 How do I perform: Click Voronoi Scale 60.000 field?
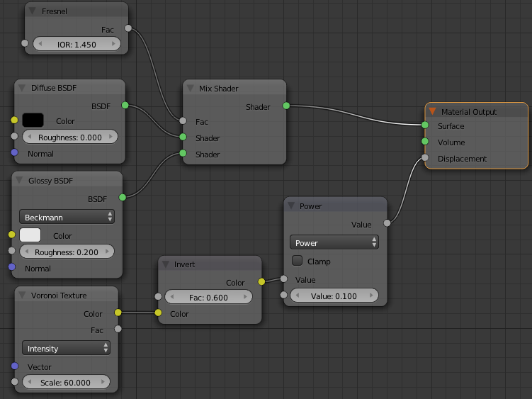tap(66, 382)
